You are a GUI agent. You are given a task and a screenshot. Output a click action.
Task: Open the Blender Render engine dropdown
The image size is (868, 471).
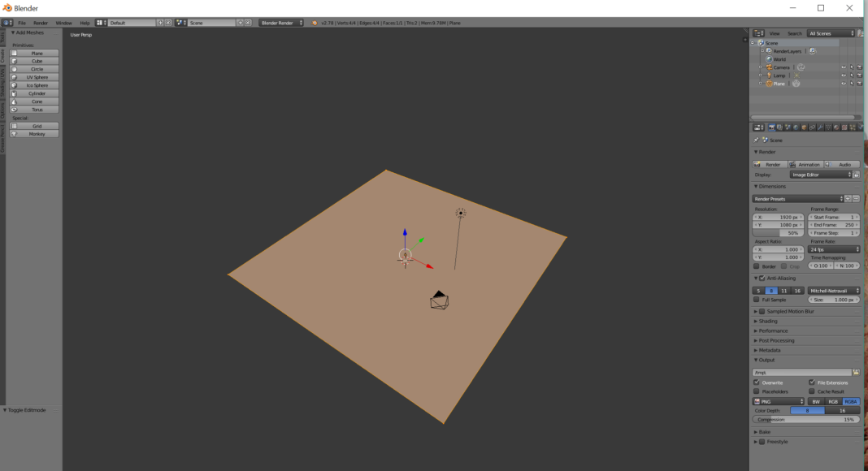coord(281,23)
